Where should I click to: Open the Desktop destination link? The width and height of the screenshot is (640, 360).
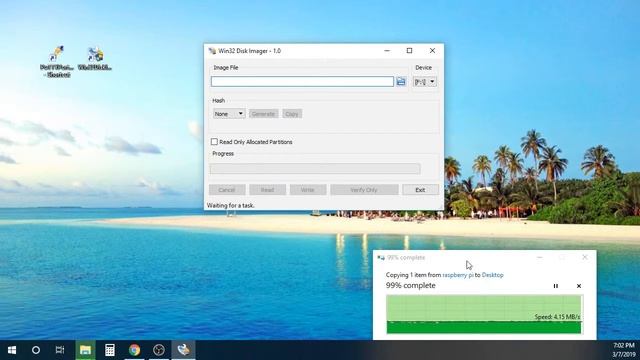tap(493, 275)
